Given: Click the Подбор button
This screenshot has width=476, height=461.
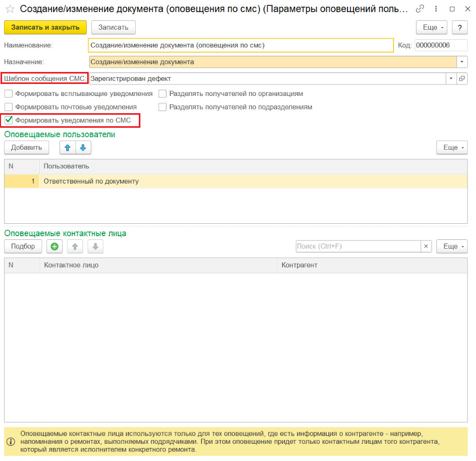Looking at the screenshot, I should [x=23, y=247].
